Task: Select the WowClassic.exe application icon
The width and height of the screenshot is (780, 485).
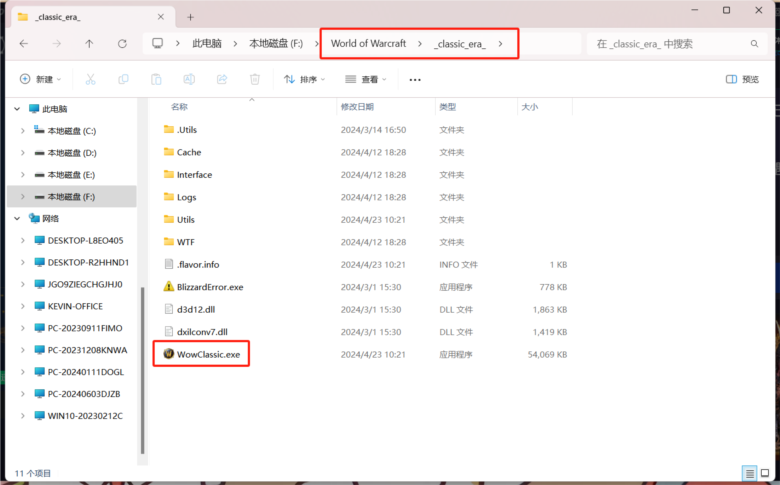Action: 169,354
